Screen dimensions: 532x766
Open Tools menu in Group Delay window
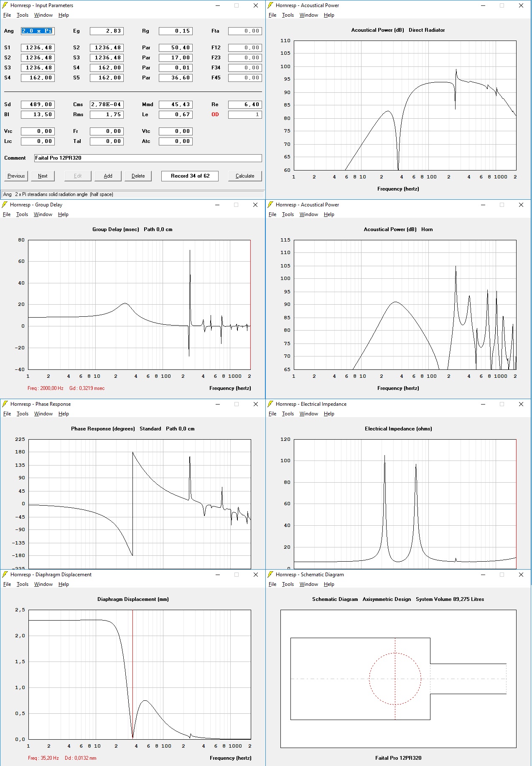tap(22, 214)
